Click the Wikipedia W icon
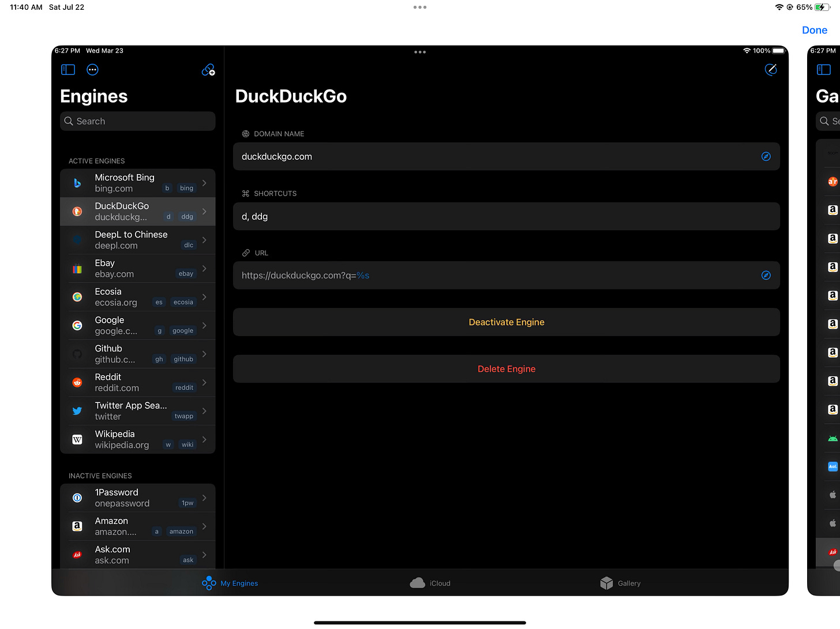840x629 pixels. (77, 439)
